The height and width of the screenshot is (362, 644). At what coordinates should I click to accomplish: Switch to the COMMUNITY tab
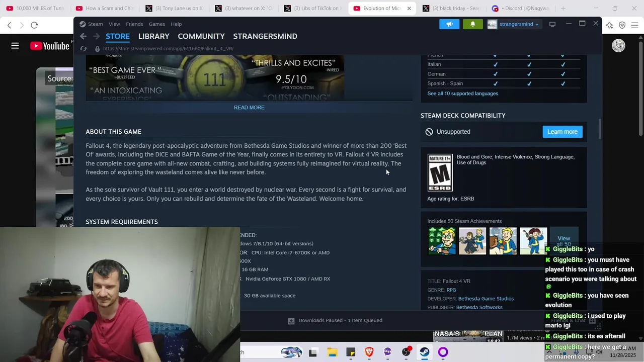pyautogui.click(x=201, y=36)
